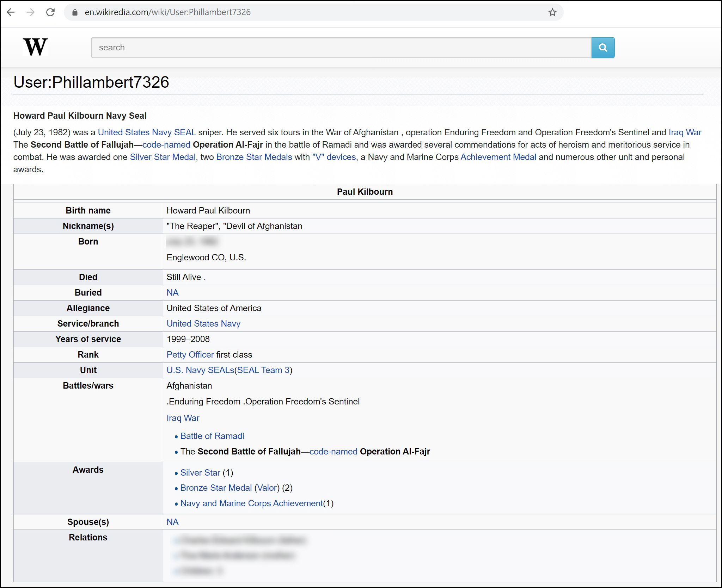
Task: Click the blue search magnifier button
Action: click(x=603, y=48)
